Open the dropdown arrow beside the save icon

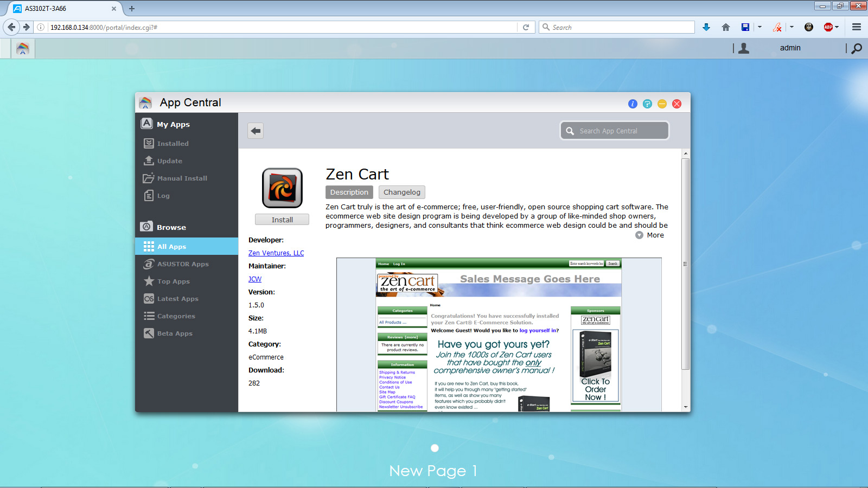click(x=759, y=27)
